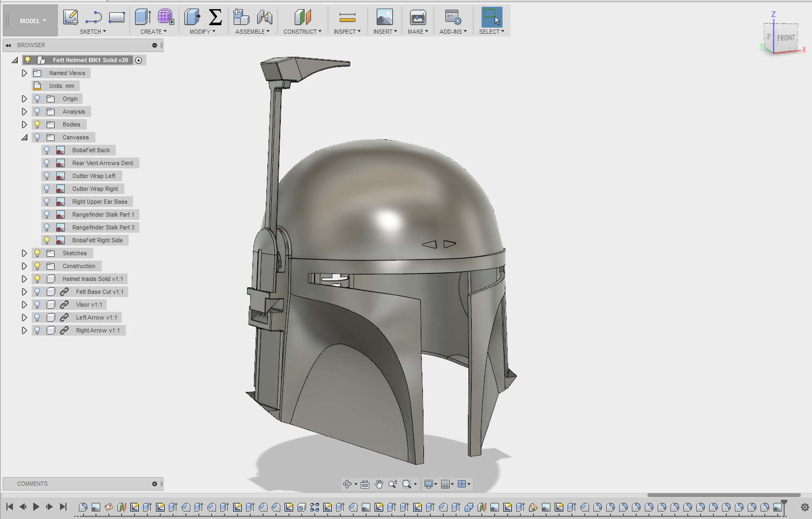The image size is (812, 519).
Task: Show the Visor v1:1 component
Action: [x=38, y=305]
